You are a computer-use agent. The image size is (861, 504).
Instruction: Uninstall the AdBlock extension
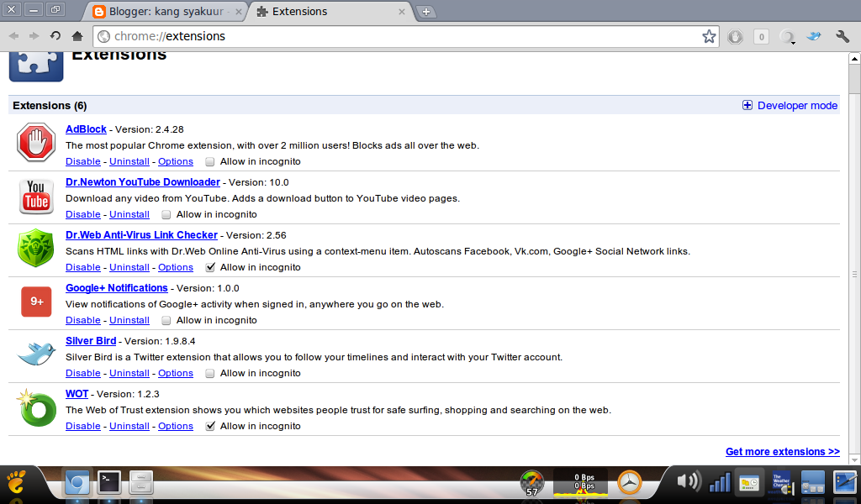[129, 161]
